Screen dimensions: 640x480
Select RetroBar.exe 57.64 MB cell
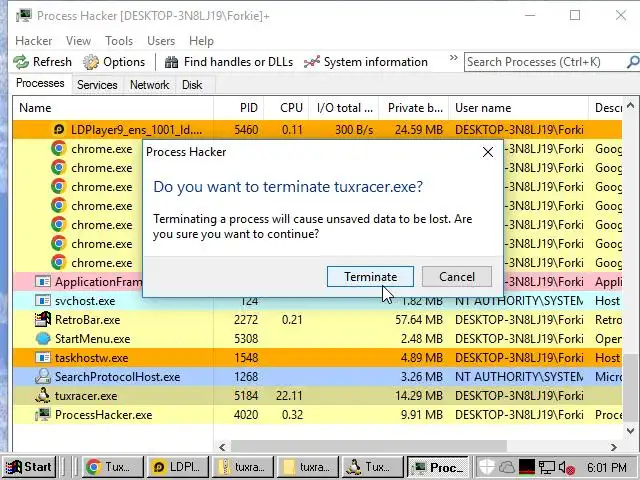pos(419,320)
